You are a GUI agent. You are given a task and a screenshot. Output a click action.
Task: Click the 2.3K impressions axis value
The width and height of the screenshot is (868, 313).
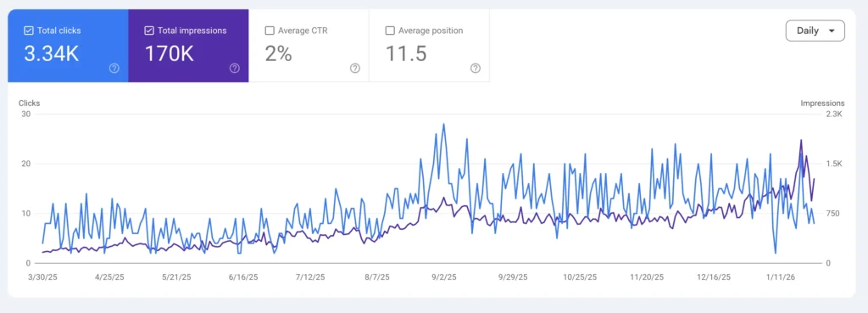coord(835,115)
